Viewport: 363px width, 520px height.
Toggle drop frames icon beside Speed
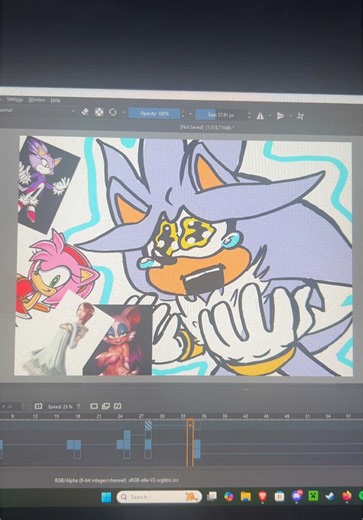(38, 406)
